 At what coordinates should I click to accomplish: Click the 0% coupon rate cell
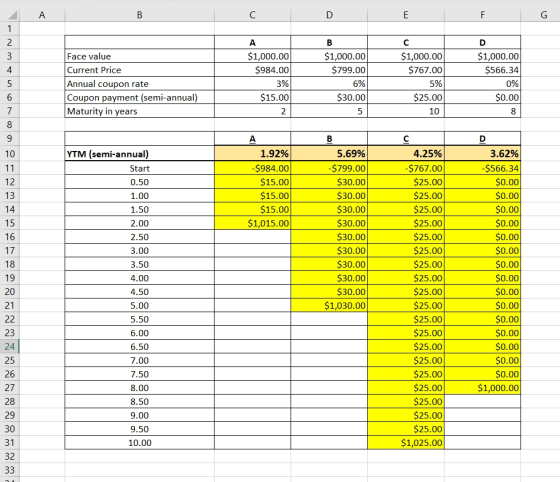pyautogui.click(x=482, y=84)
